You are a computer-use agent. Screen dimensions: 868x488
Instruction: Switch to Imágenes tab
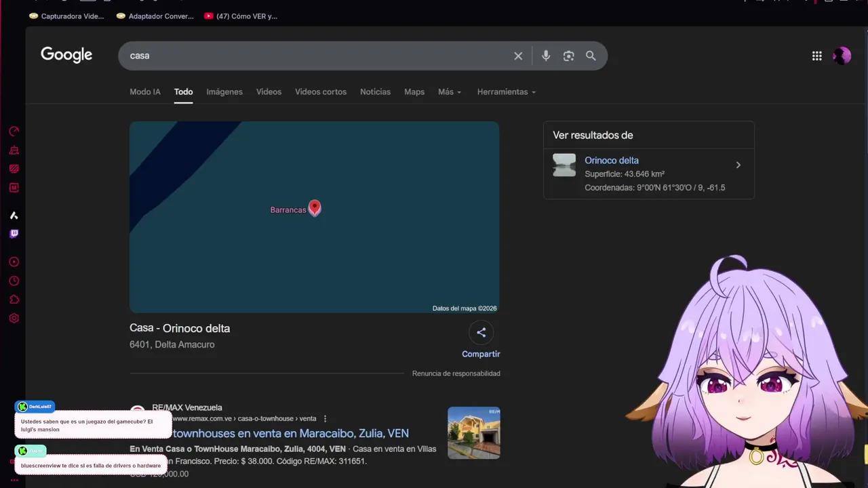click(224, 92)
